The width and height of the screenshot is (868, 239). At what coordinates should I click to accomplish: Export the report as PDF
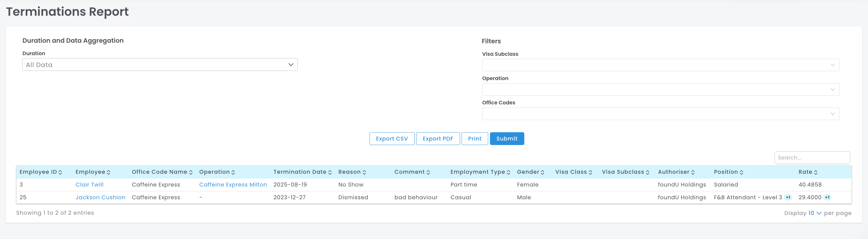[437, 138]
